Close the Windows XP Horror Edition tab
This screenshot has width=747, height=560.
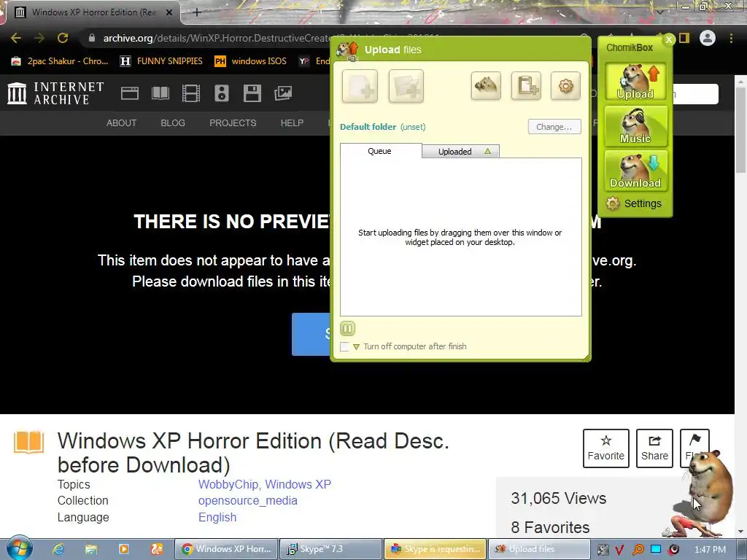click(169, 12)
